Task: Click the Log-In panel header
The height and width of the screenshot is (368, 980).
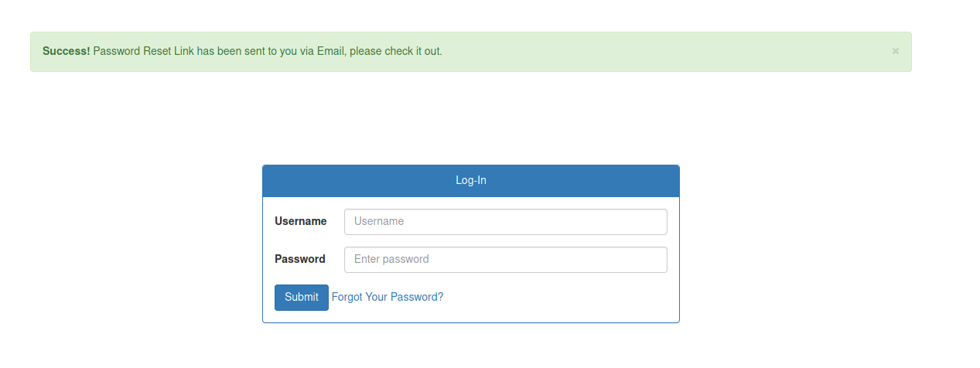Action: point(470,180)
